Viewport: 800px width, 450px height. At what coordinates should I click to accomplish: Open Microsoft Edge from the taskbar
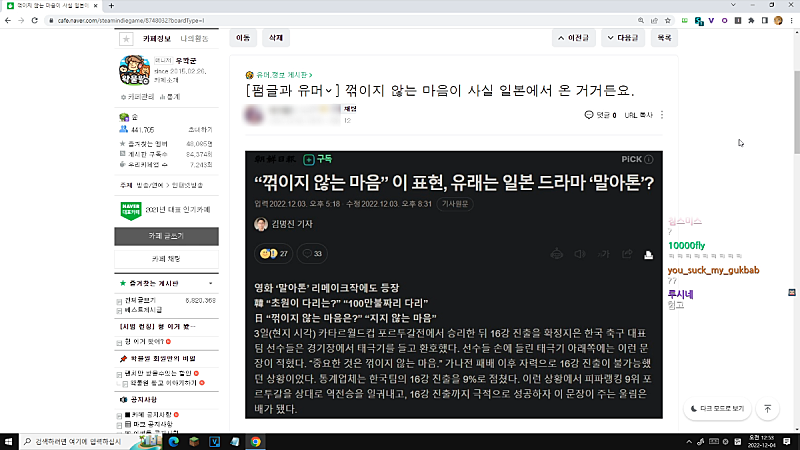click(173, 442)
